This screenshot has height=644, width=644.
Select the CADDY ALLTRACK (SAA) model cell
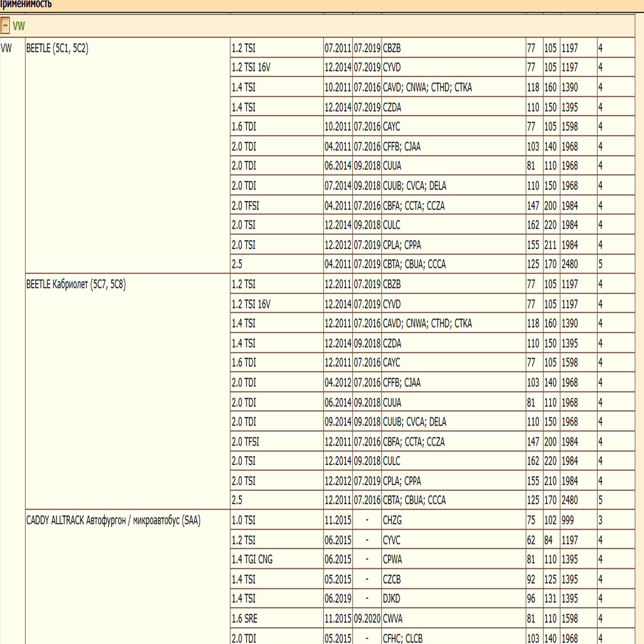113,520
